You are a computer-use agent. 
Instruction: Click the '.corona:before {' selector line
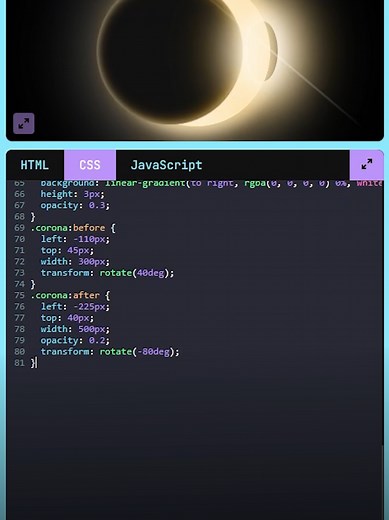[x=73, y=228]
